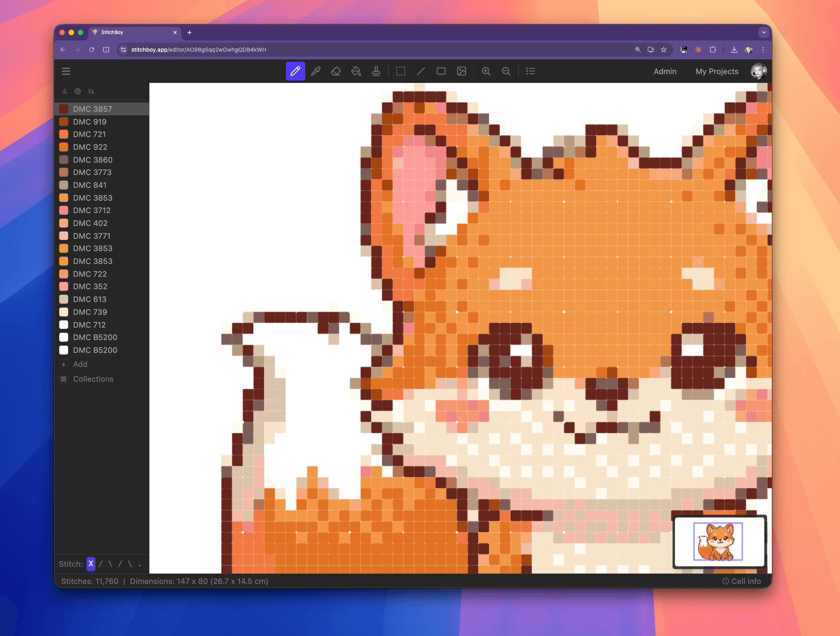Screen dimensions: 840x636
Task: Select the Eyedropper color picker tool
Action: click(x=316, y=71)
